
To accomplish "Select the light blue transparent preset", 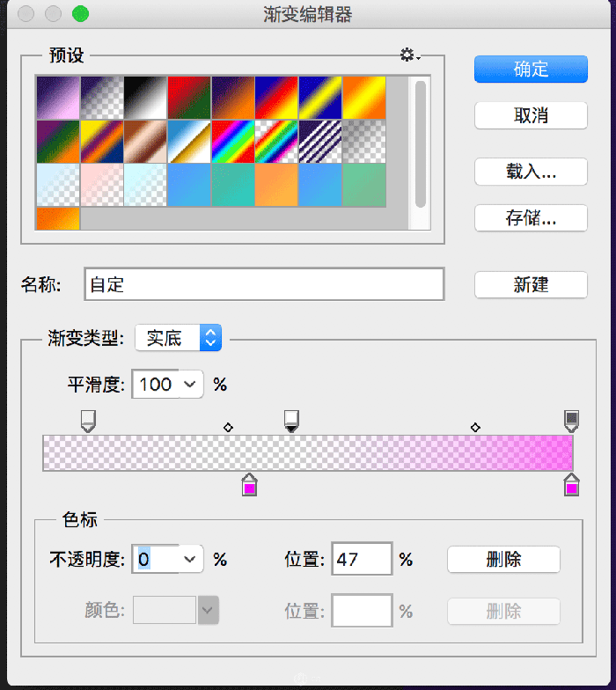I will click(58, 185).
